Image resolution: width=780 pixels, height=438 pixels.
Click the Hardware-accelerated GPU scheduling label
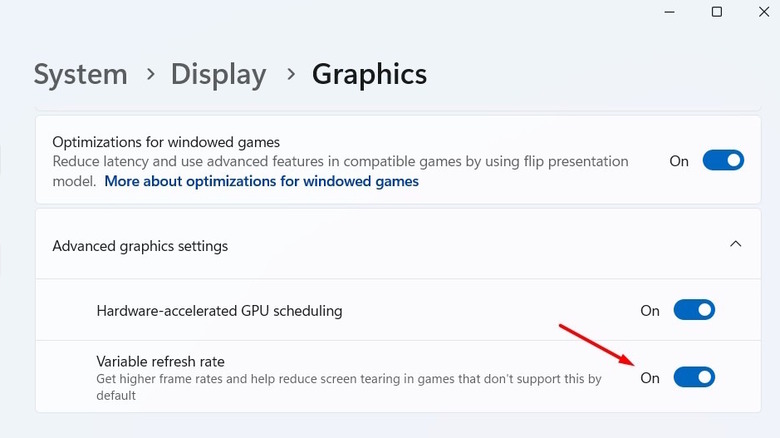click(219, 311)
